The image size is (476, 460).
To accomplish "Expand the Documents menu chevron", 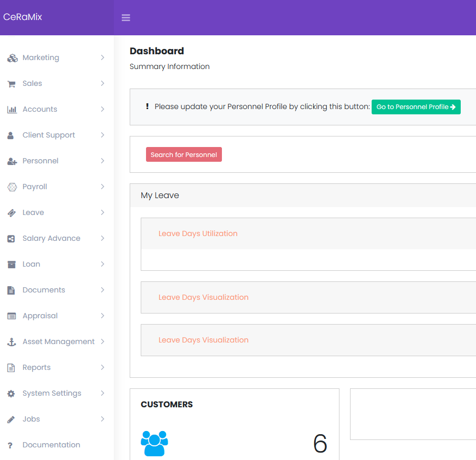I will click(x=103, y=290).
